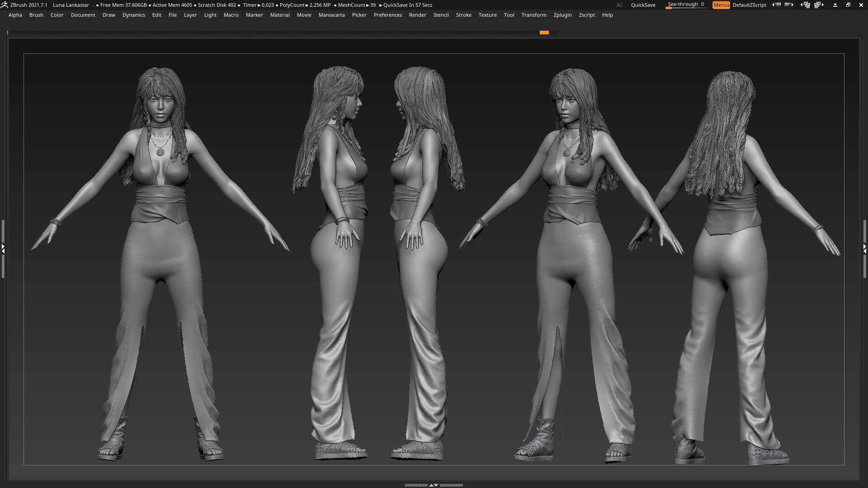Viewport: 868px width, 488px height.
Task: Open the Transform menu
Action: click(534, 15)
